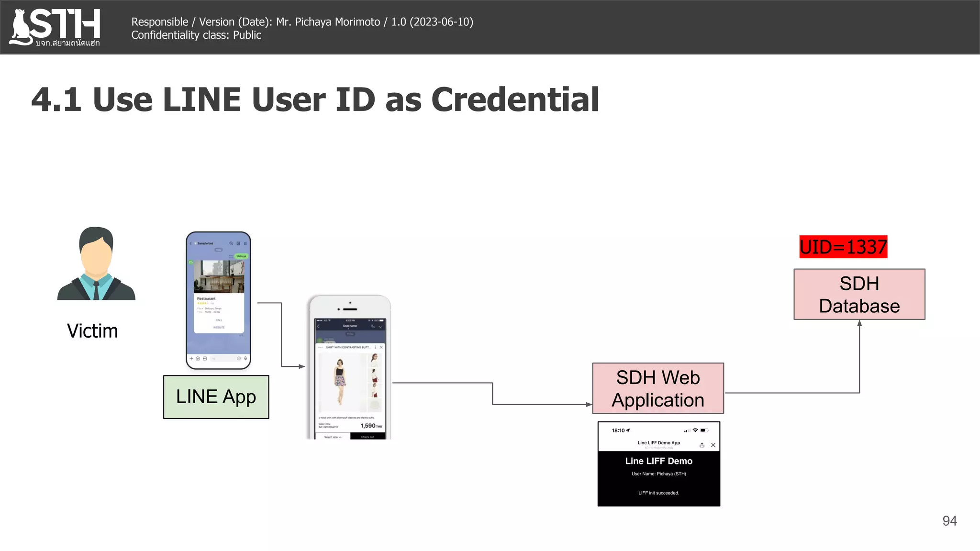Image resolution: width=980 pixels, height=551 pixels.
Task: Click the 18:10 time in LIFF status bar
Action: [x=618, y=430]
